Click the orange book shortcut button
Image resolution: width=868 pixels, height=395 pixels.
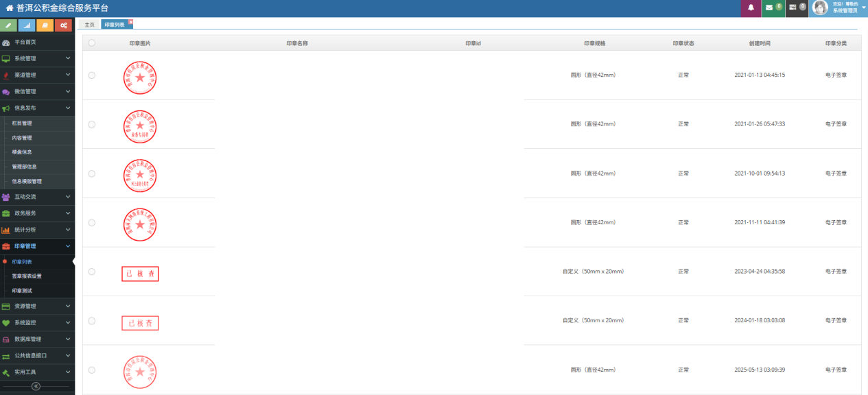tap(45, 25)
